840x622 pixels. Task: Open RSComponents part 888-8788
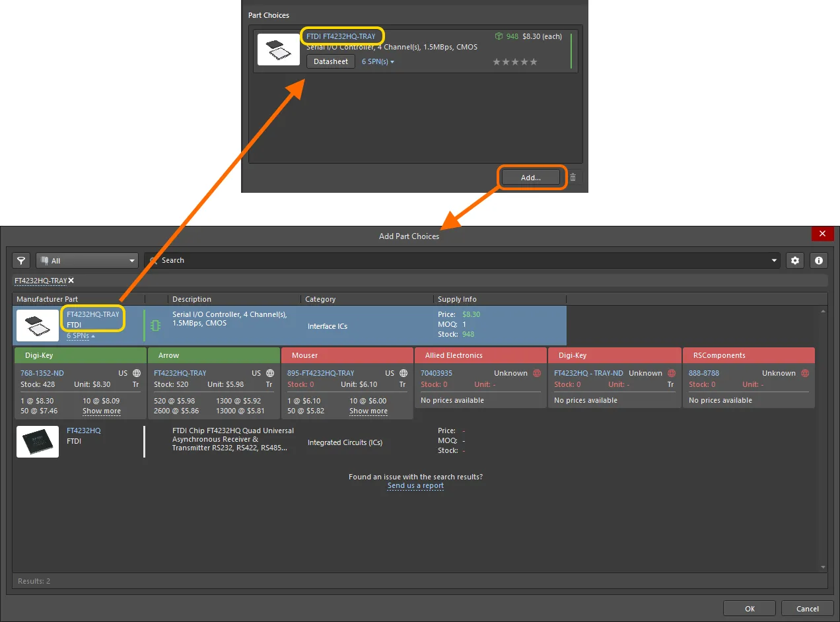704,373
